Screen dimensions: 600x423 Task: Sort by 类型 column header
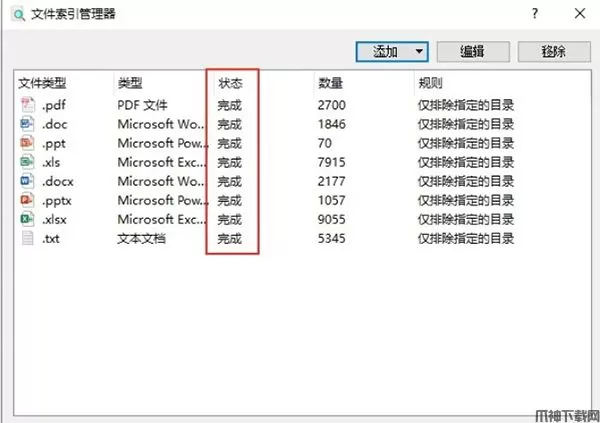[130, 83]
